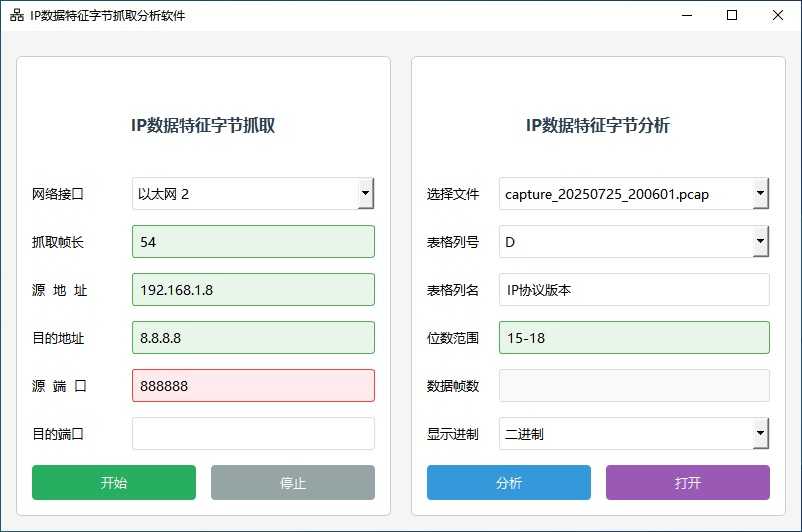Minimize the IP数据特征字节抓取分析软件 window
Image resolution: width=802 pixels, height=532 pixels.
click(686, 16)
